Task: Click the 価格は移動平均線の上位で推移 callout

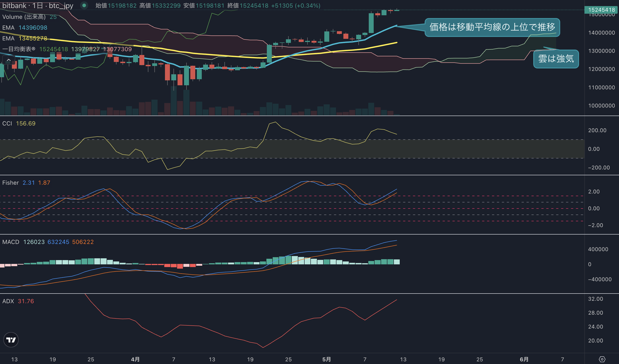Action: click(492, 27)
